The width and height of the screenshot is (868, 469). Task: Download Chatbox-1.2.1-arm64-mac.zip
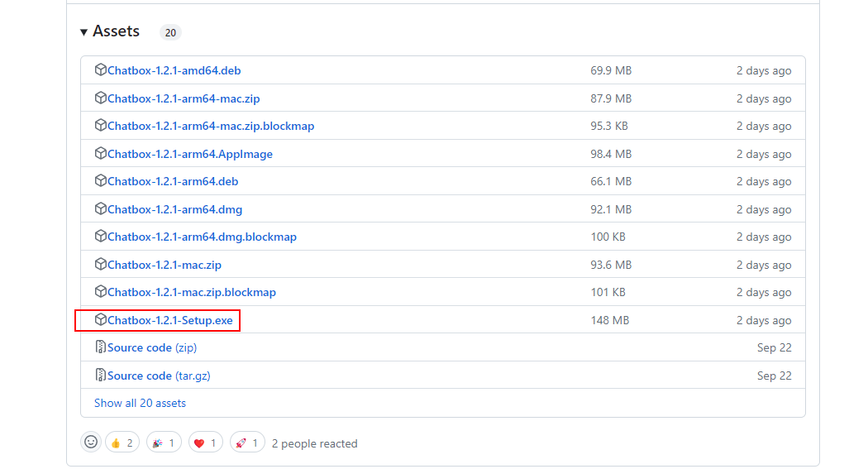(x=184, y=98)
